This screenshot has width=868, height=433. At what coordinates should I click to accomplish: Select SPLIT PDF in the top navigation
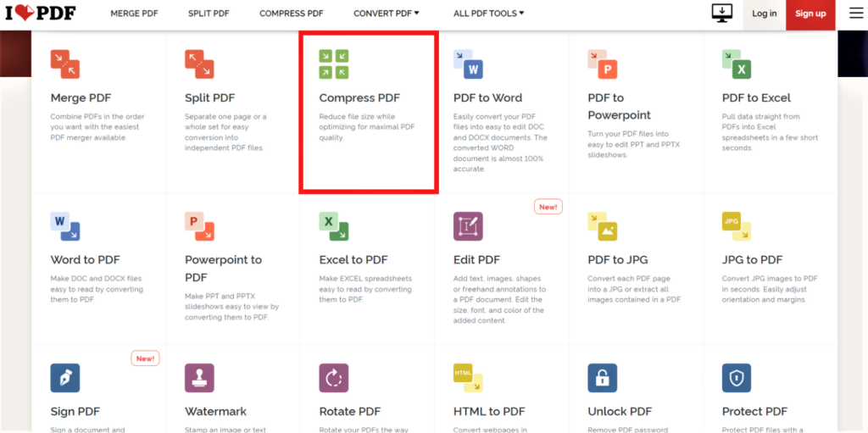pyautogui.click(x=209, y=14)
